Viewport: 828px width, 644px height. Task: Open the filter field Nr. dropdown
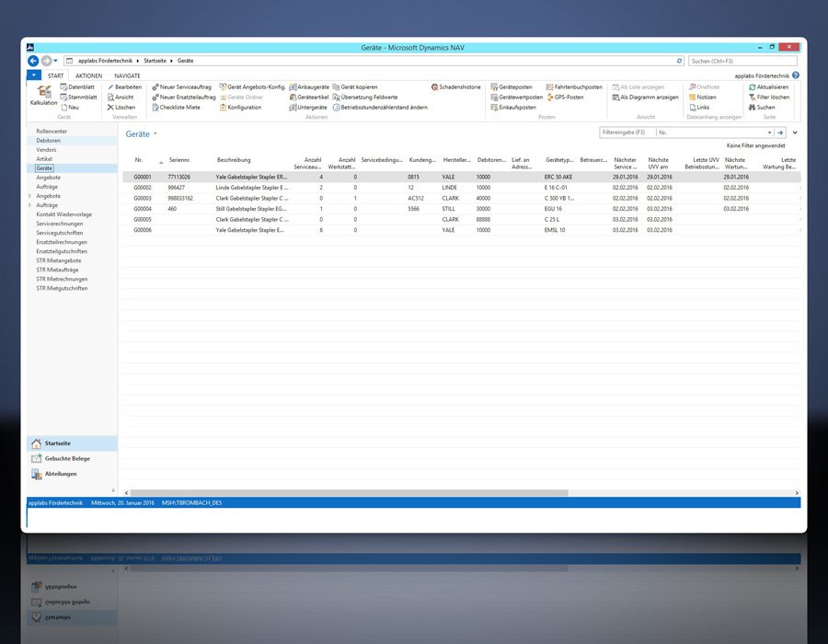[x=769, y=132]
